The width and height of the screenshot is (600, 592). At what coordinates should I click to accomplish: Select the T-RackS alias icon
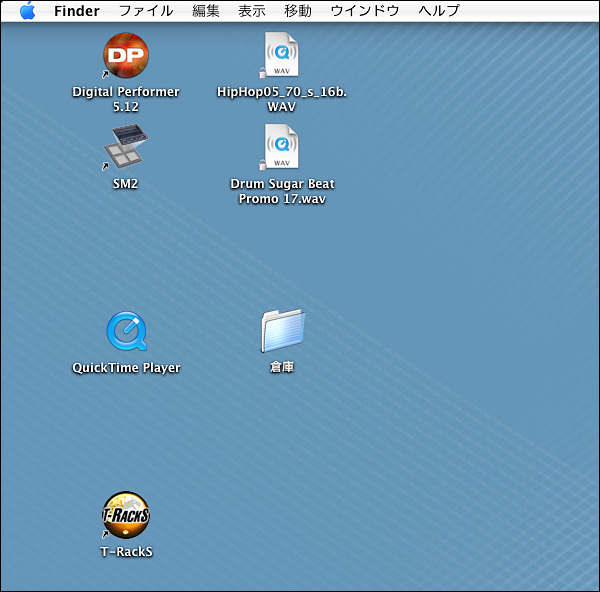coord(126,515)
